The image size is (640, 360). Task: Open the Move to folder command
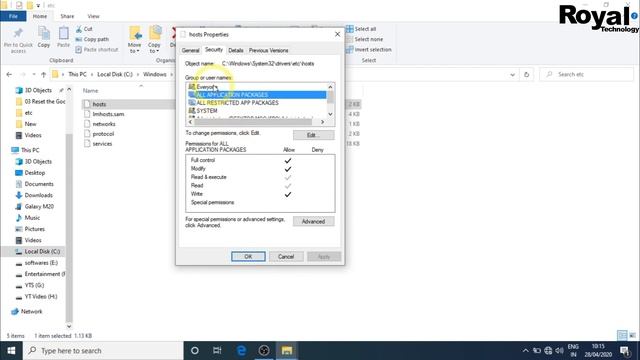134,39
